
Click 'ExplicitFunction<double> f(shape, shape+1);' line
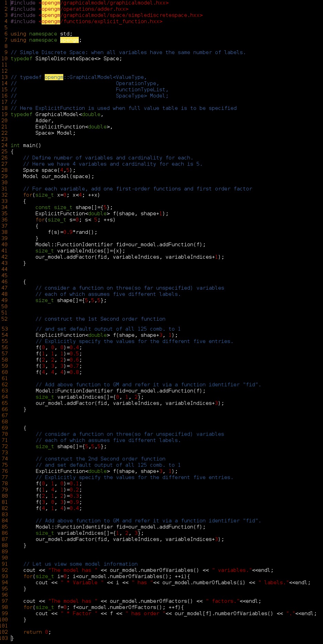click(x=102, y=214)
